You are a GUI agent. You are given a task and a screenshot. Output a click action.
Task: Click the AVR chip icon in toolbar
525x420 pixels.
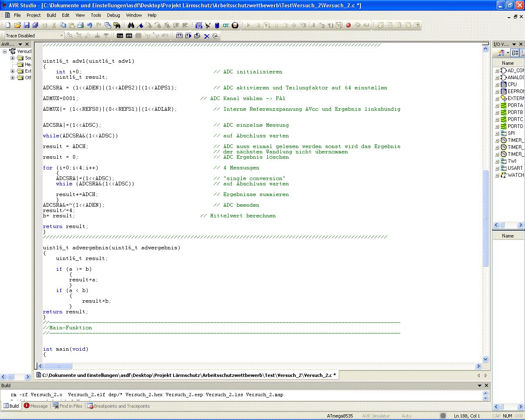click(129, 36)
